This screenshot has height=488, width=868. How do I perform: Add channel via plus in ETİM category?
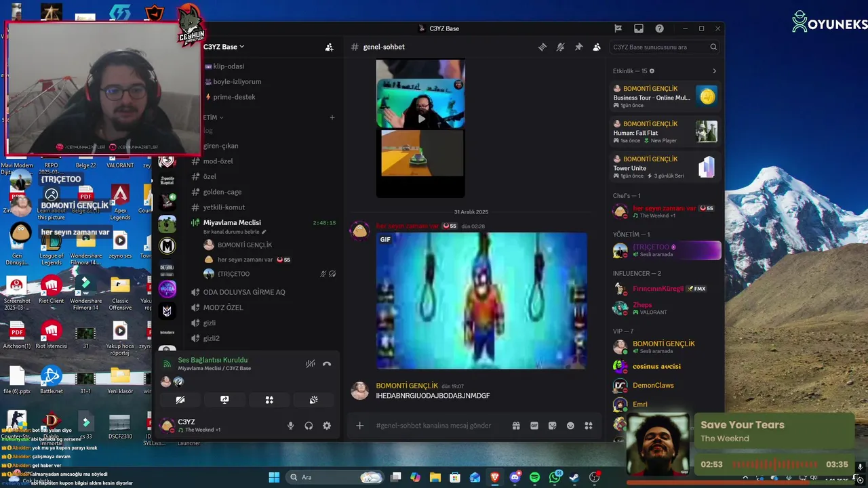[332, 117]
